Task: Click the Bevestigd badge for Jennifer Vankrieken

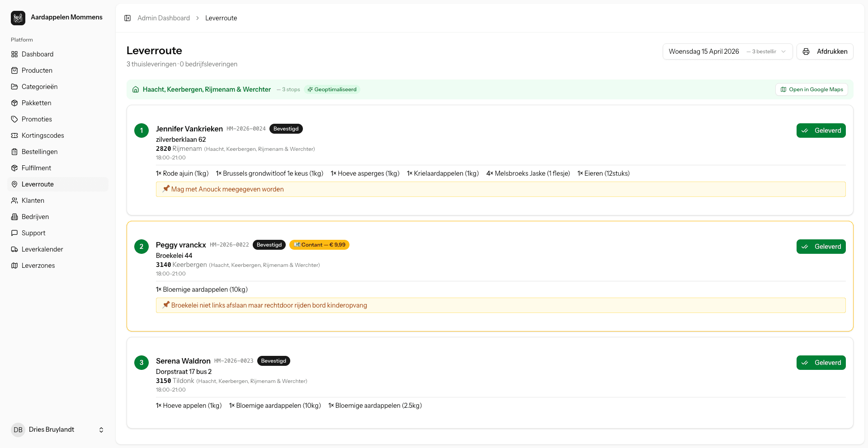Action: tap(286, 129)
